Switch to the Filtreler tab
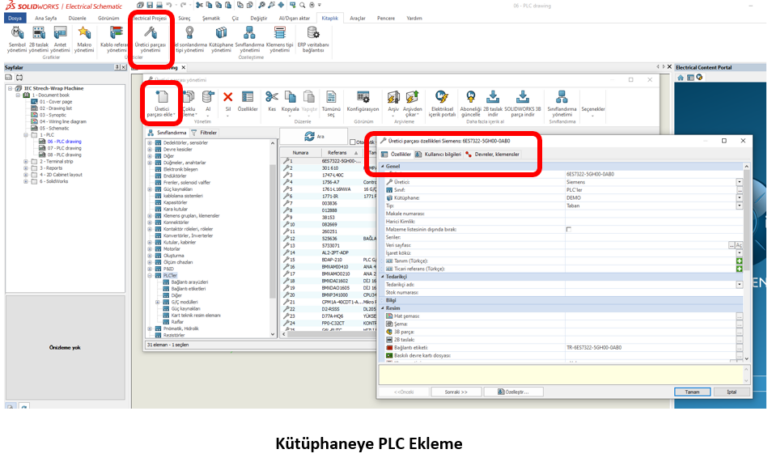This screenshot has width=768, height=462. pyautogui.click(x=208, y=132)
